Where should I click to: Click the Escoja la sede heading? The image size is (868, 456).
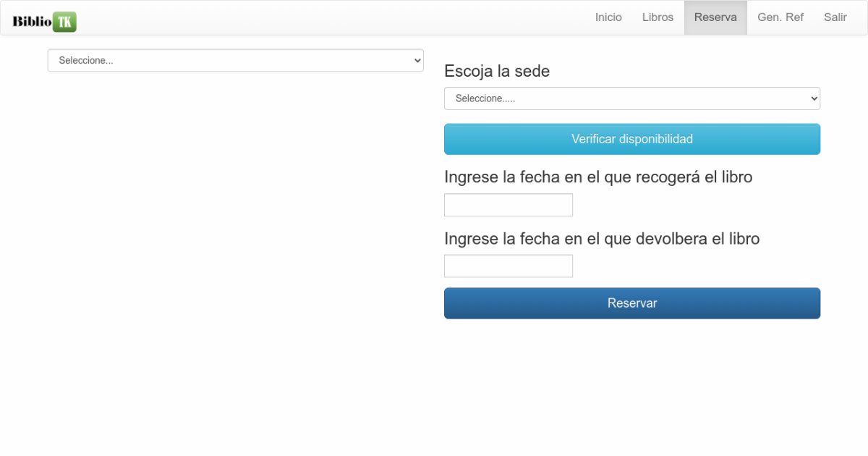[x=497, y=71]
